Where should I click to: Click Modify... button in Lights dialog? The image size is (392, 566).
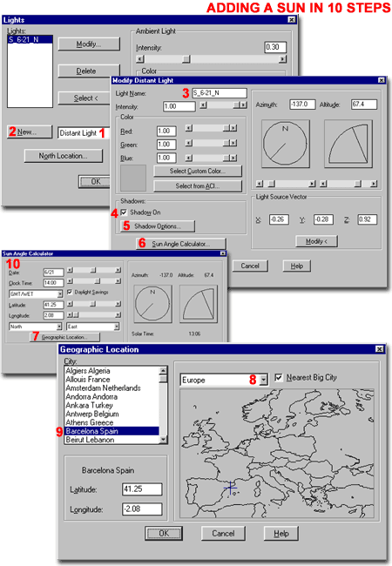pyautogui.click(x=89, y=44)
